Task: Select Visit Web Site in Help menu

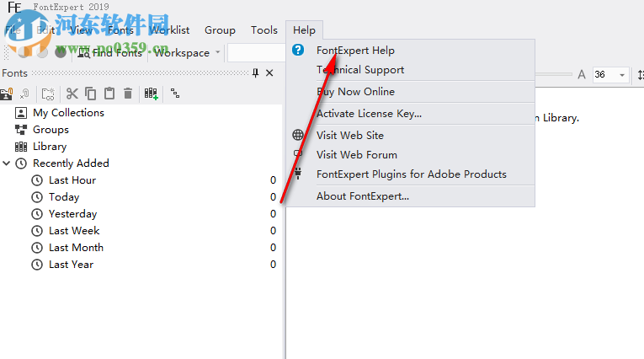Action: (x=349, y=135)
